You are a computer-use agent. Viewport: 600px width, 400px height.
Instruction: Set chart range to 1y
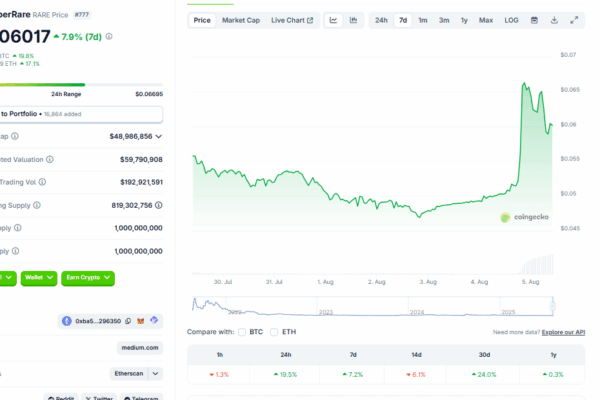464,20
